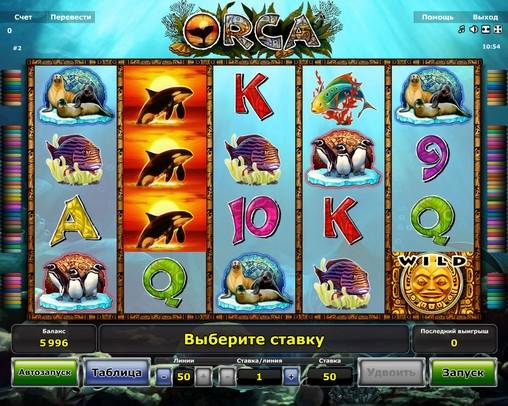
Task: Decrease bet per line with minus
Action: pos(228,377)
